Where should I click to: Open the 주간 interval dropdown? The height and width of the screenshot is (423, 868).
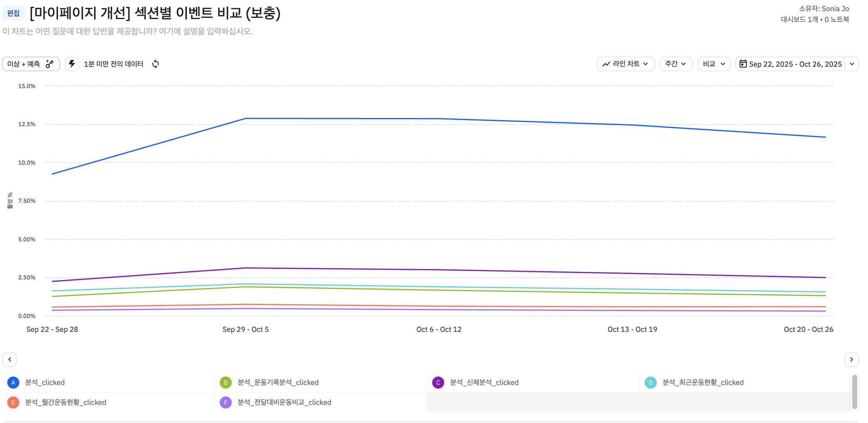click(x=676, y=64)
